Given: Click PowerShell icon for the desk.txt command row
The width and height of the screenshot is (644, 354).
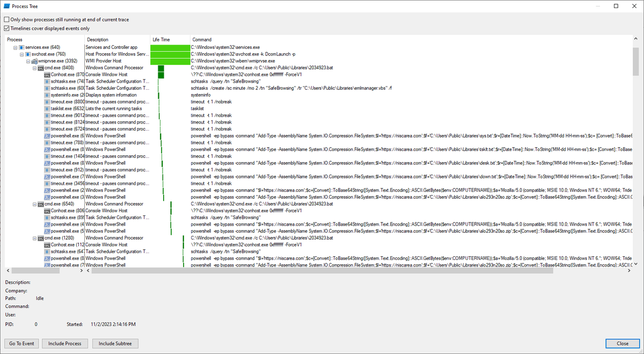Looking at the screenshot, I should 47,163.
